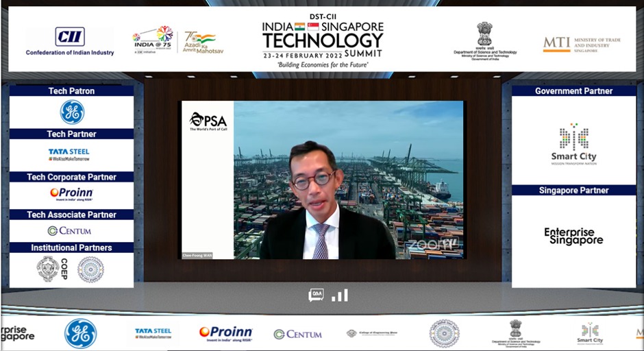Click the round institute seal beside COEP
Image resolution: width=644 pixels, height=351 pixels.
tap(90, 269)
